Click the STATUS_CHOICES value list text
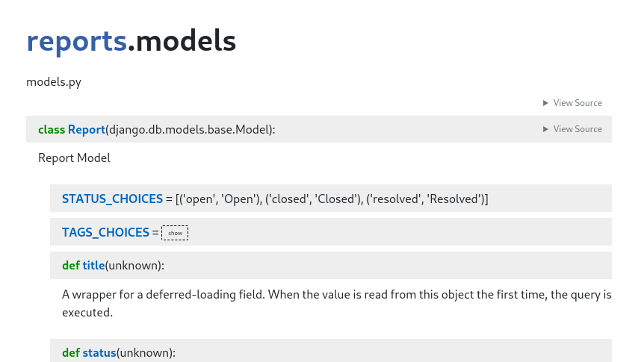Image resolution: width=644 pixels, height=362 pixels. coord(332,199)
